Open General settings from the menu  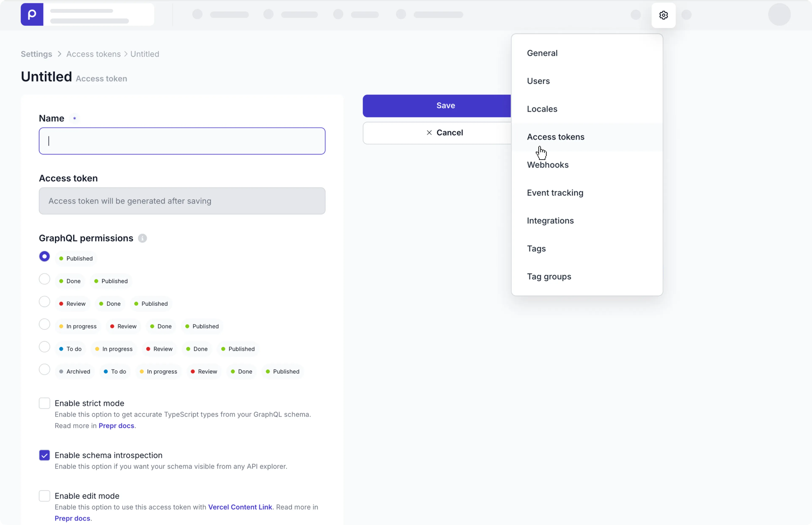542,53
